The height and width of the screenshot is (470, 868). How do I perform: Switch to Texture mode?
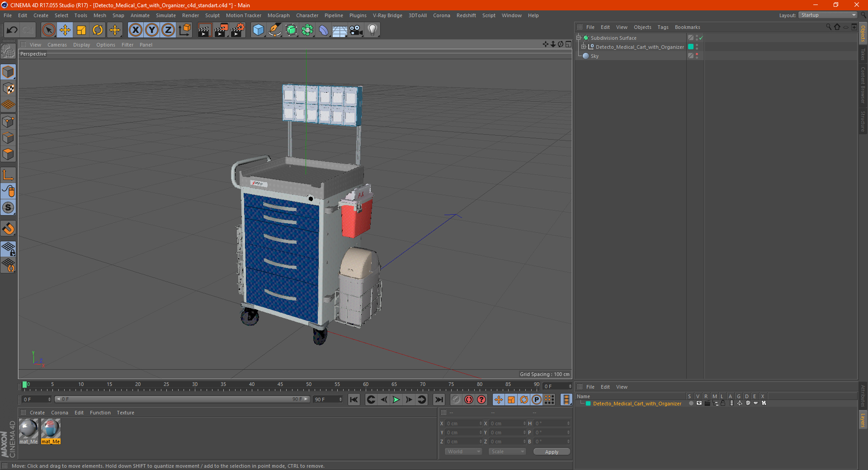click(x=8, y=89)
